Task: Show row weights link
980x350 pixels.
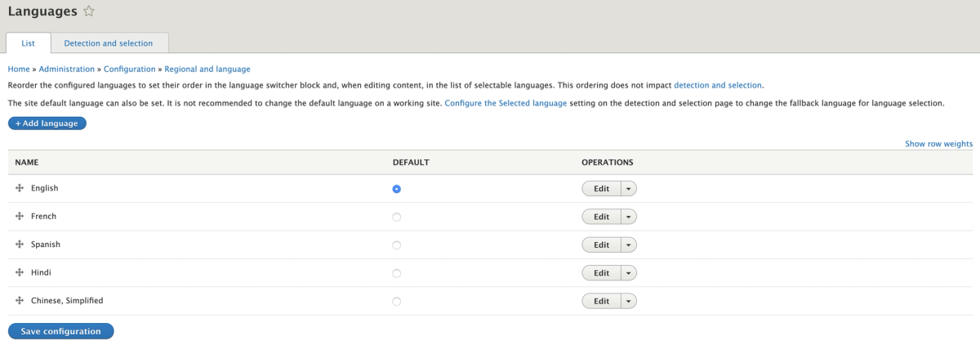Action: (938, 144)
